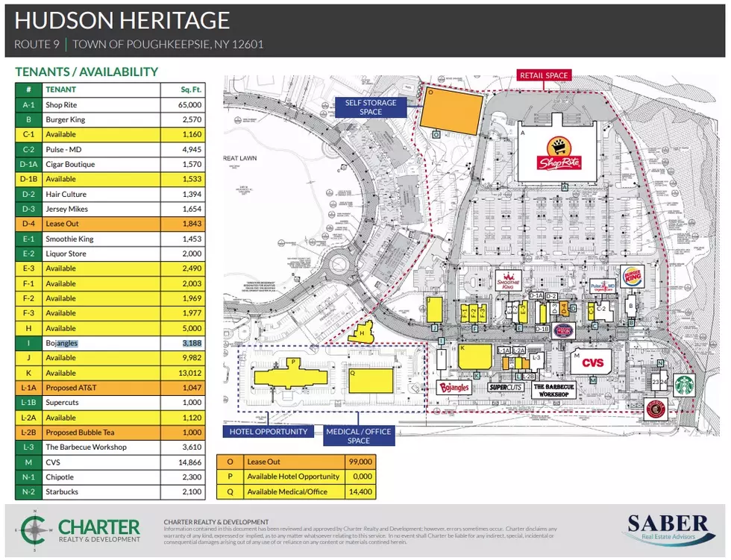Click the Charter compass logo in footer
This screenshot has height=560, width=731.
coord(34,531)
